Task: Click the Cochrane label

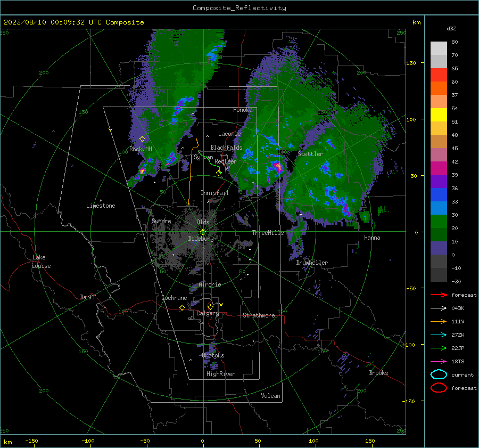Action: coord(174,298)
